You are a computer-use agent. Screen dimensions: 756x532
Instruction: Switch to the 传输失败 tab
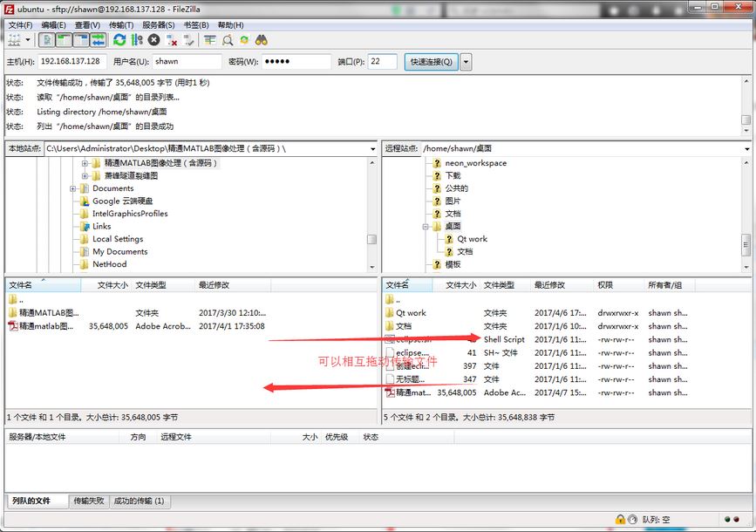coord(89,501)
